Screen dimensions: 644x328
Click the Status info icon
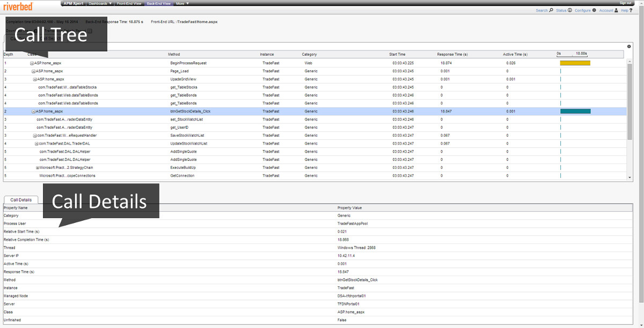click(x=570, y=10)
